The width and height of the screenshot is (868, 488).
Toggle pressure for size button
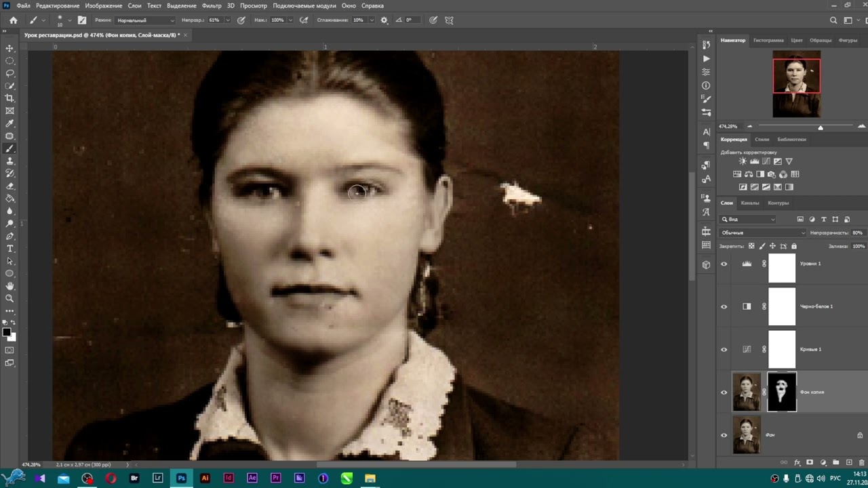(433, 20)
